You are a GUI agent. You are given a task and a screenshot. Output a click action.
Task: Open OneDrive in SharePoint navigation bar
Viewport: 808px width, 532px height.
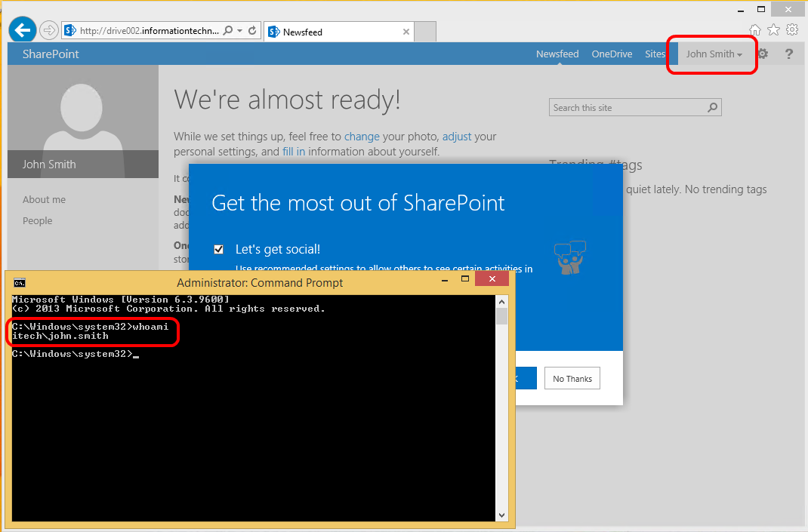point(612,54)
